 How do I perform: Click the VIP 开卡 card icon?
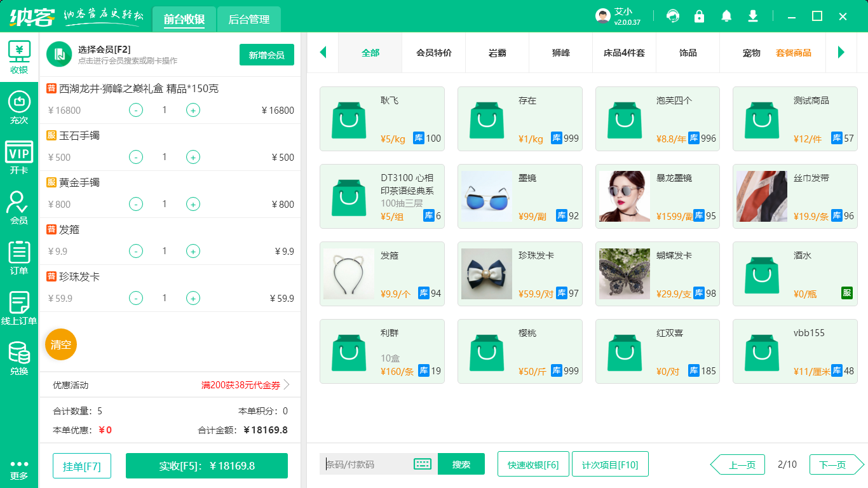(18, 152)
